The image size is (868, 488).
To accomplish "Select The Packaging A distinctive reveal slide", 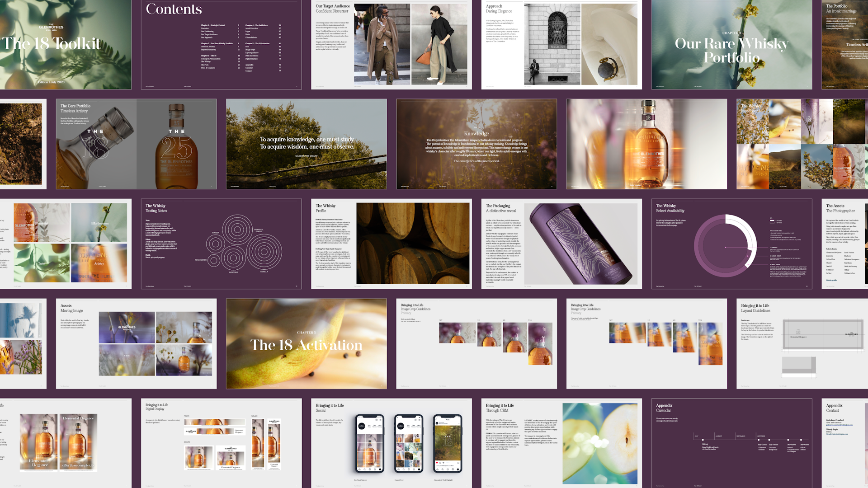I will pyautogui.click(x=561, y=244).
